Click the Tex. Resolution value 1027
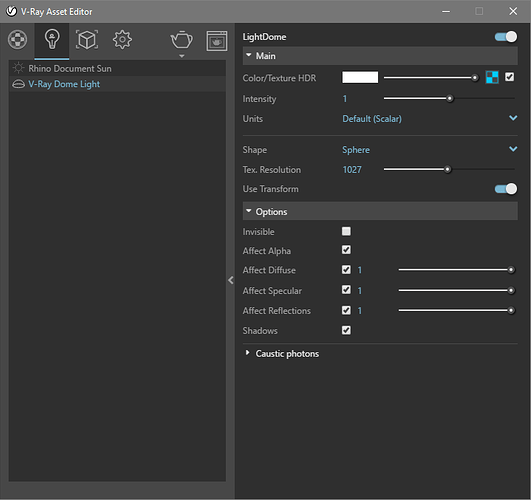531x500 pixels. point(352,169)
